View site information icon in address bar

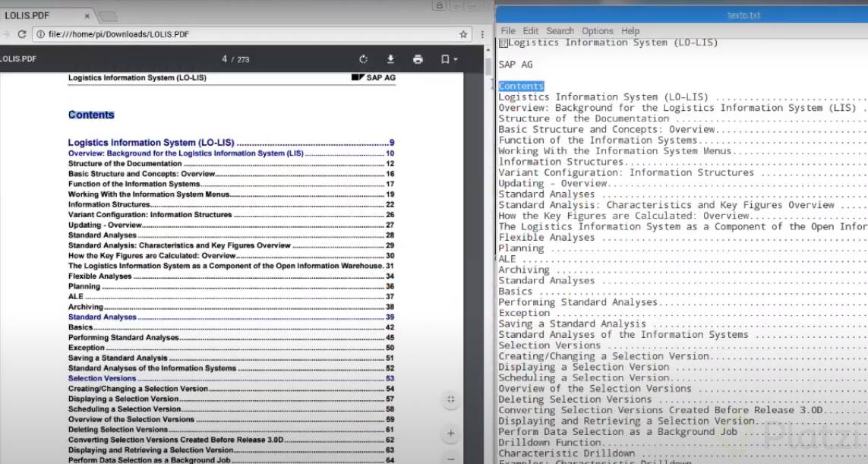pyautogui.click(x=40, y=34)
